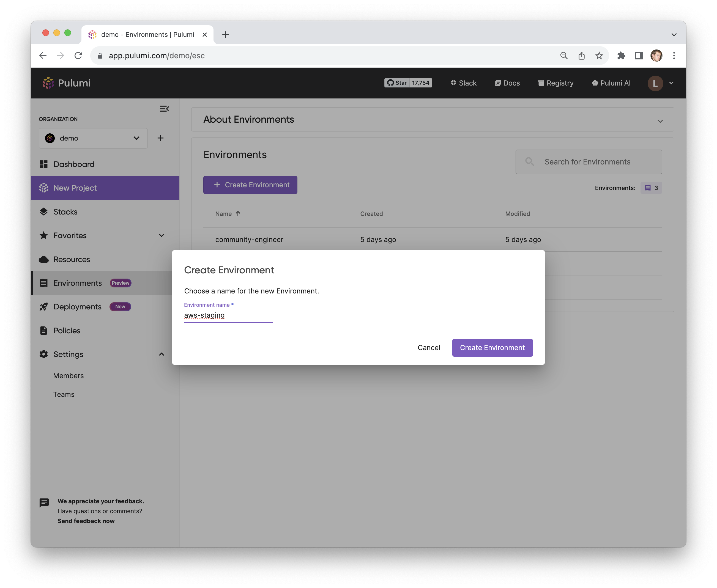Screen dimensions: 717x588
Task: Open Resources in the sidebar
Action: [x=105, y=259]
